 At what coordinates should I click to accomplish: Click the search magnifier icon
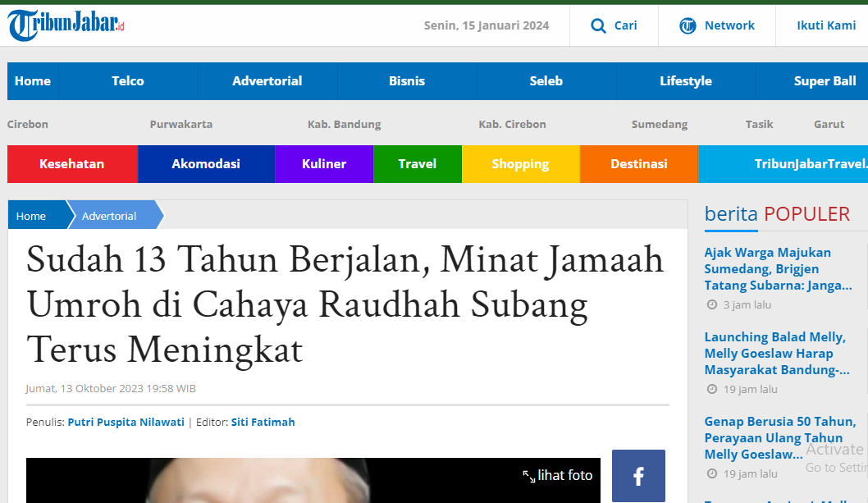pyautogui.click(x=598, y=25)
